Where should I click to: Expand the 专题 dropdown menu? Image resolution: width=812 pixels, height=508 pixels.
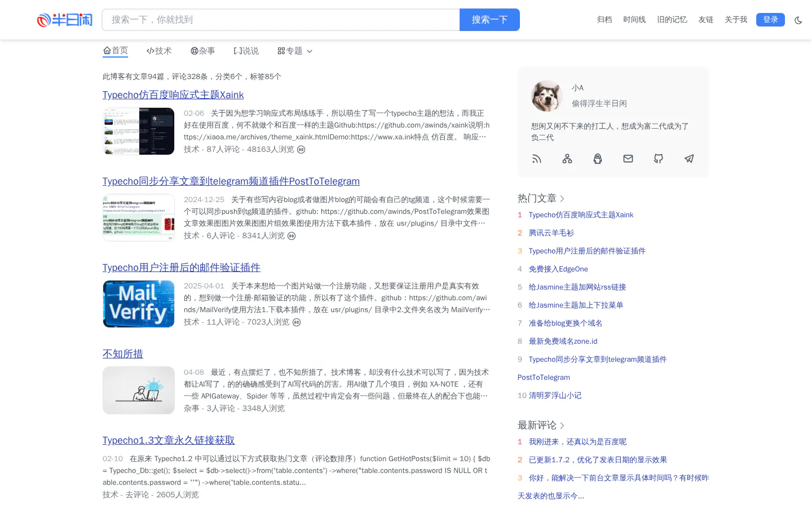[295, 51]
